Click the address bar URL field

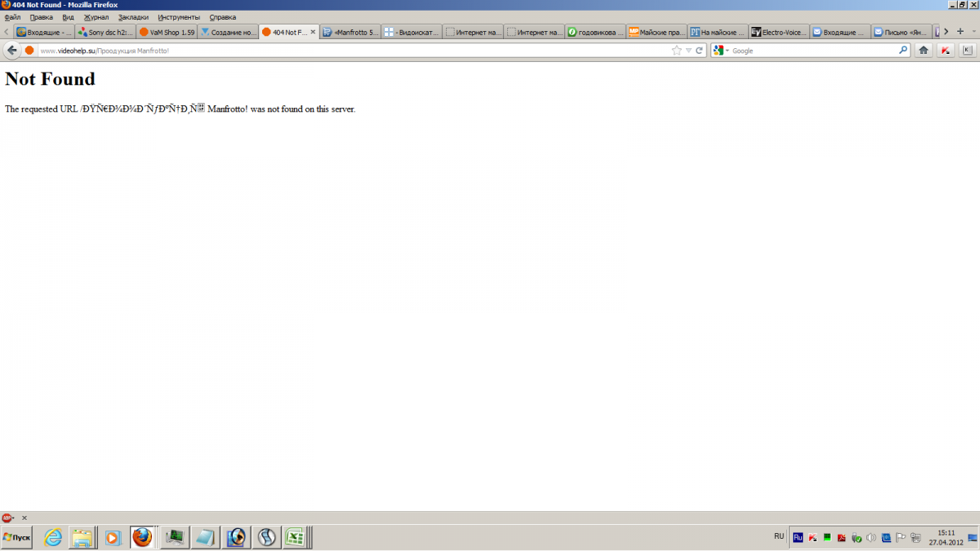pyautogui.click(x=353, y=51)
